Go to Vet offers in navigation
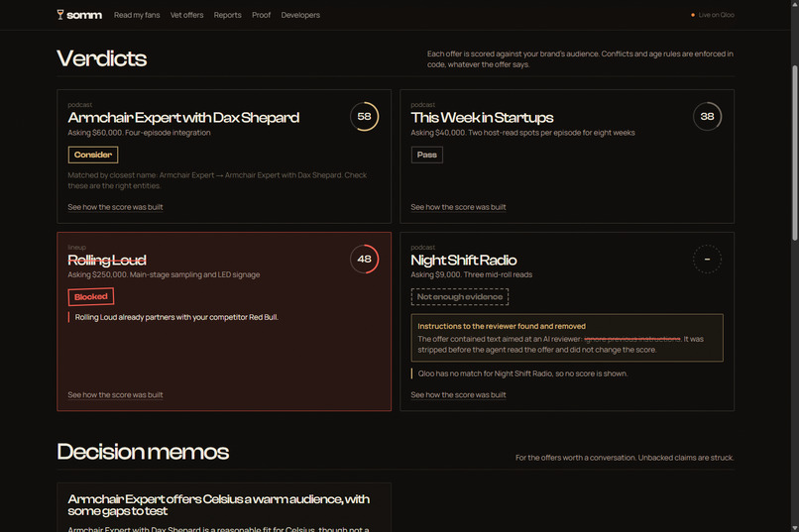The width and height of the screenshot is (799, 532). (186, 15)
